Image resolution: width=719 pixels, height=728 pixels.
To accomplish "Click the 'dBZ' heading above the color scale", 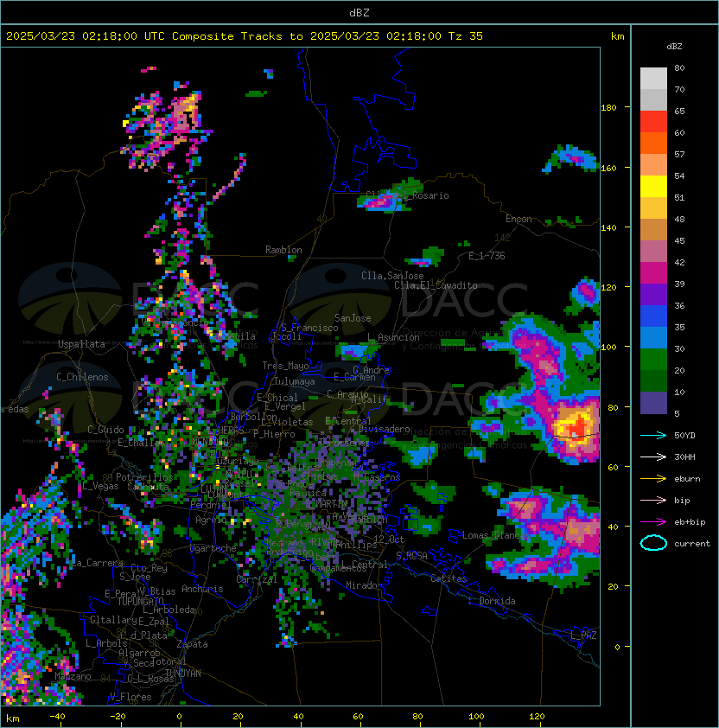I will coord(674,47).
